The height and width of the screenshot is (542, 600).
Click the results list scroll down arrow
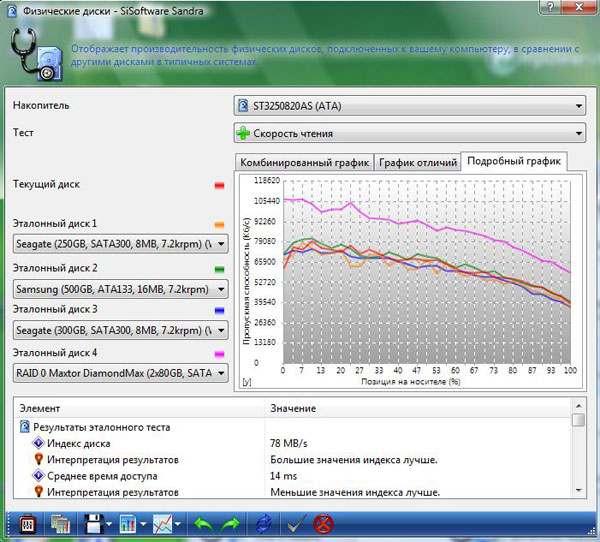click(x=579, y=490)
